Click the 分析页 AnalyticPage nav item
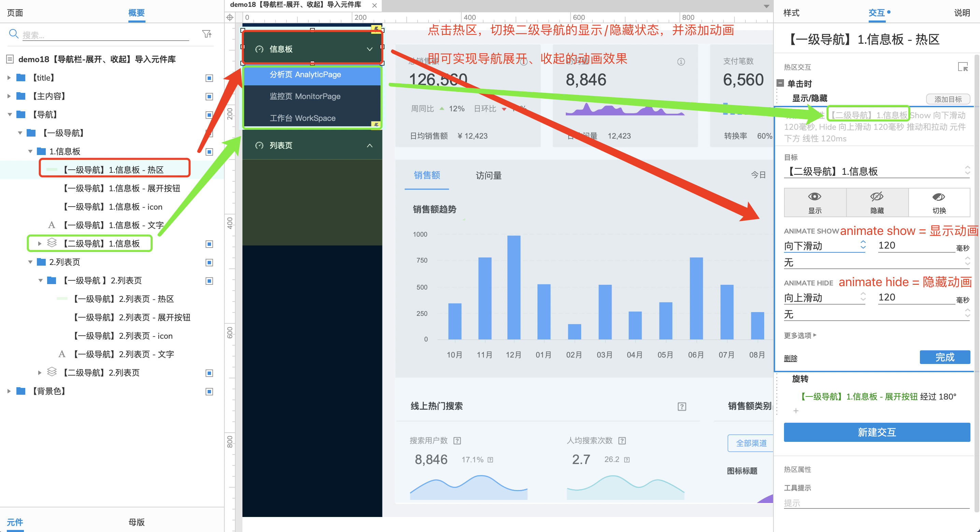This screenshot has width=980, height=532. [312, 74]
